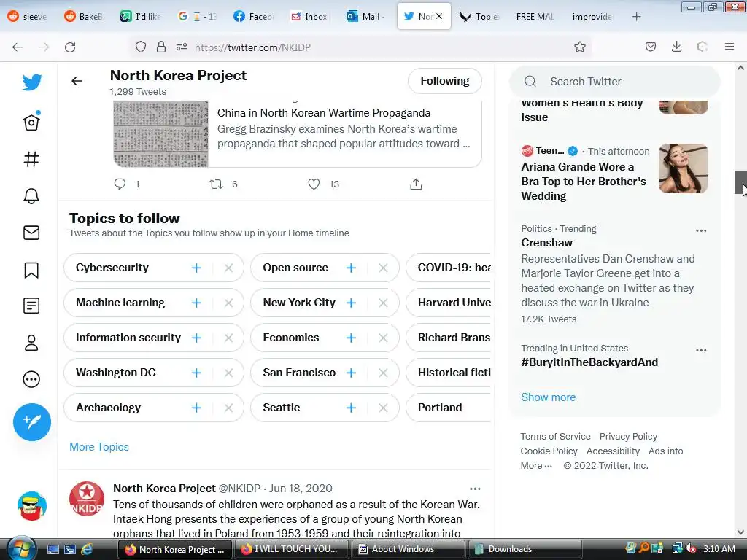Open the Windows Start button
This screenshot has height=560, width=747.
20,549
